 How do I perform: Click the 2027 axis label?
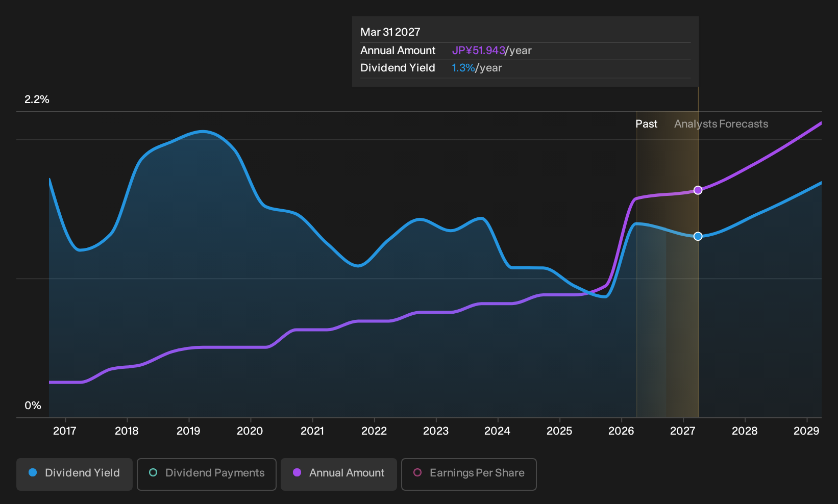[682, 431]
